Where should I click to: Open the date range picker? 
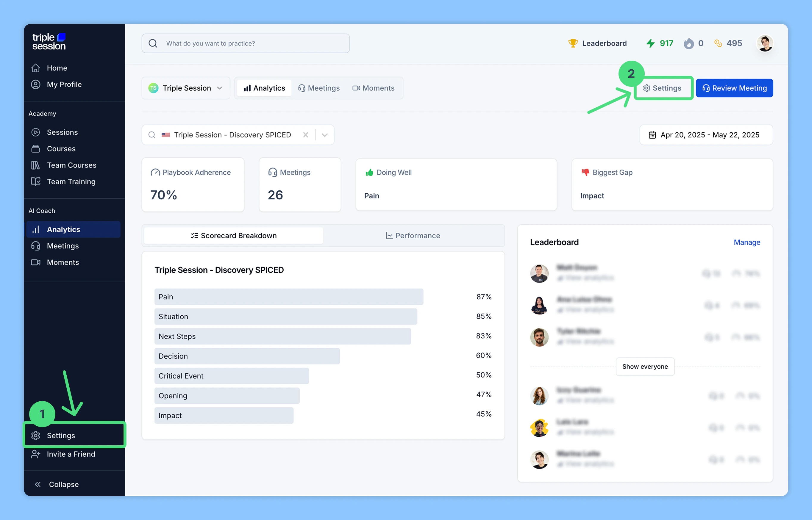pos(706,135)
